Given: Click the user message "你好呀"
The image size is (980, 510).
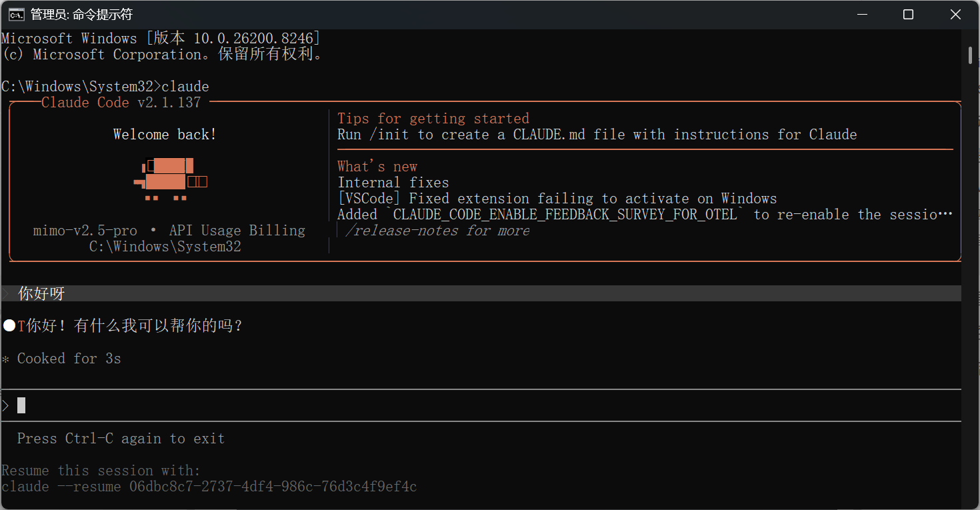Looking at the screenshot, I should 41,293.
